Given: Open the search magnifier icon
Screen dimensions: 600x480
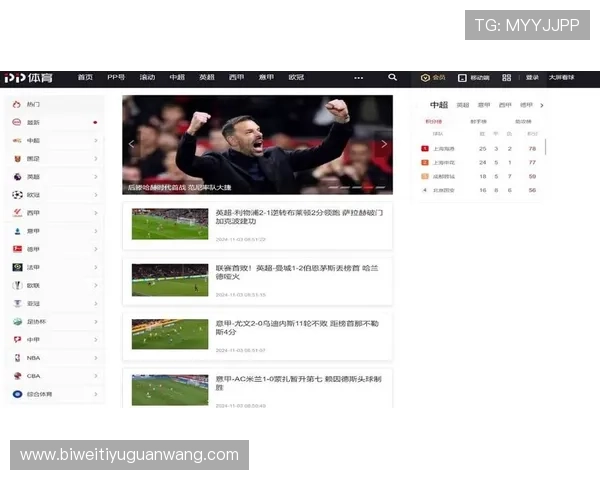Looking at the screenshot, I should [392, 77].
